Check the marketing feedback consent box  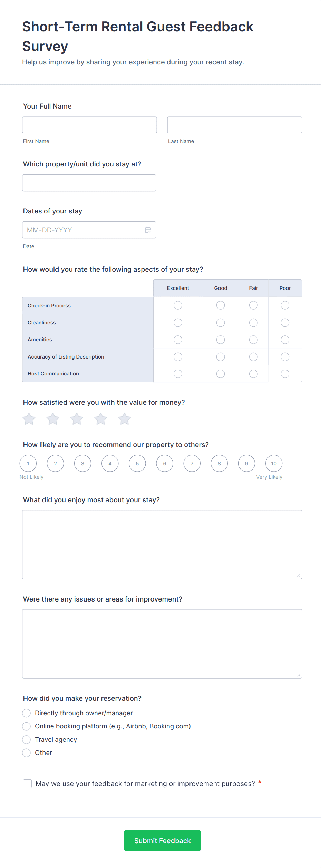27,784
